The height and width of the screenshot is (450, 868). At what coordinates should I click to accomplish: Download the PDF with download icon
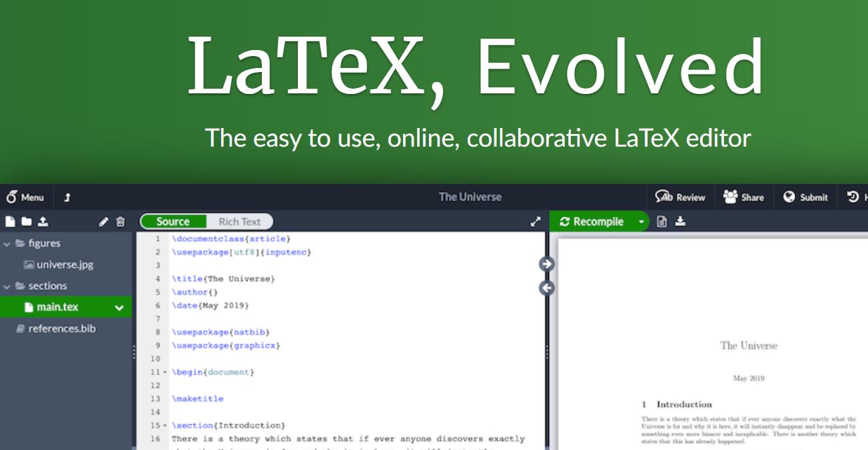[x=680, y=222]
